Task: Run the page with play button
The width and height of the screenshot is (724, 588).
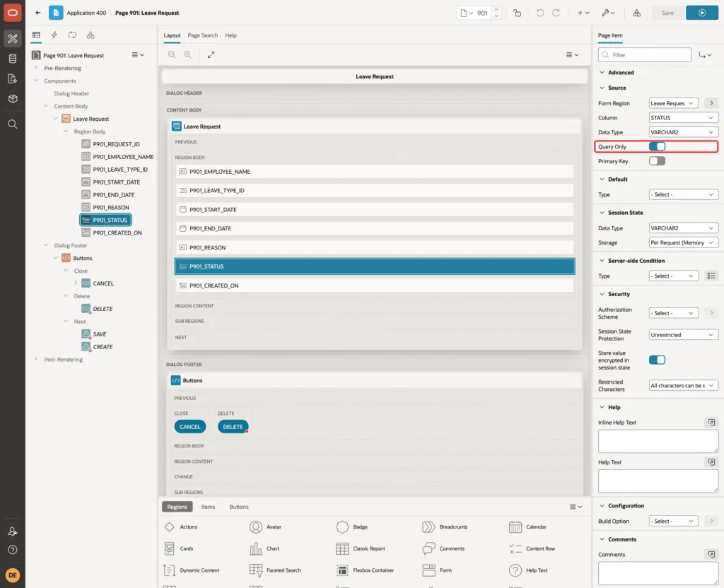Action: pyautogui.click(x=702, y=13)
